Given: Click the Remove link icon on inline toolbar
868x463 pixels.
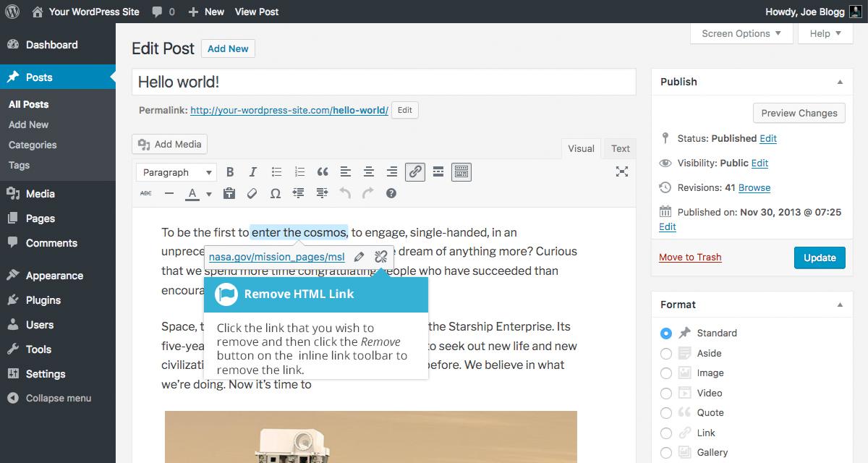Looking at the screenshot, I should click(x=381, y=257).
